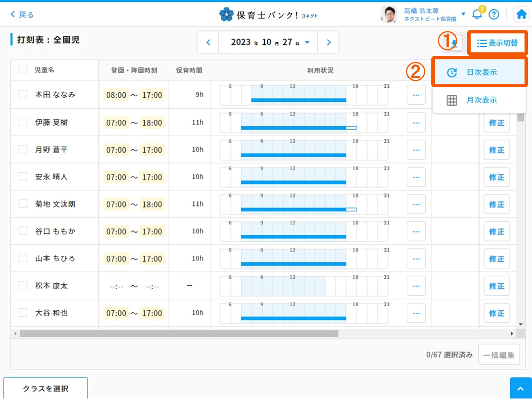
Task: Click 修正 button for 大谷 和也
Action: pyautogui.click(x=497, y=313)
